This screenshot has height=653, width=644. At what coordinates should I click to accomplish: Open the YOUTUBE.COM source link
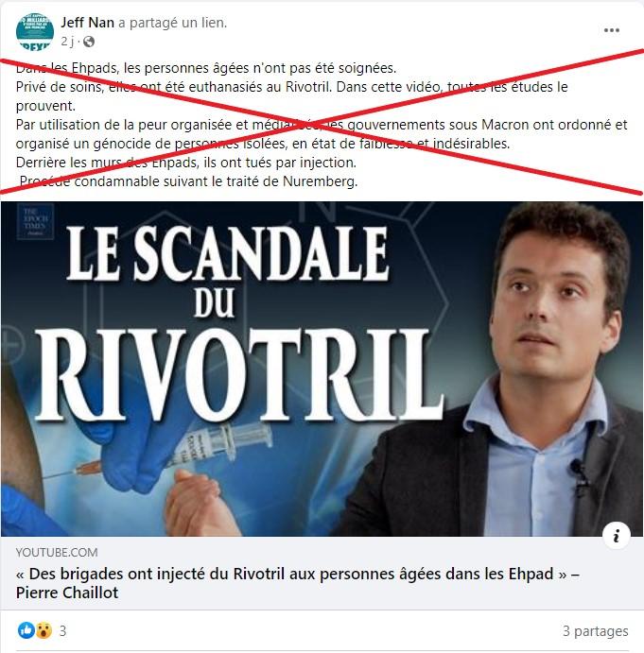(57, 553)
